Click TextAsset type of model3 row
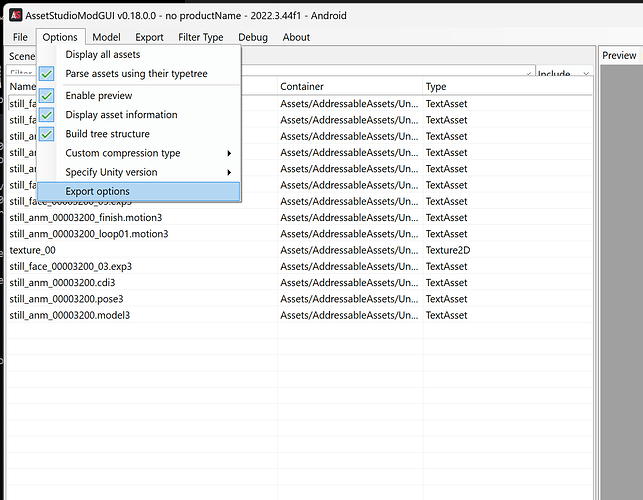This screenshot has height=500, width=643. [x=446, y=315]
